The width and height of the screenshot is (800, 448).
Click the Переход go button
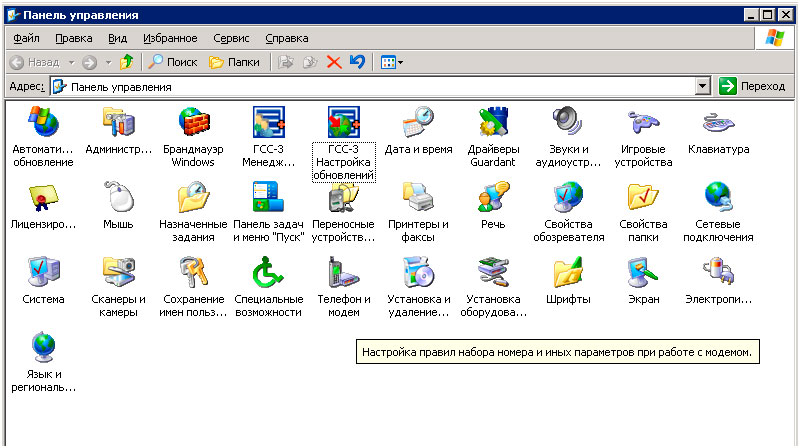(752, 87)
